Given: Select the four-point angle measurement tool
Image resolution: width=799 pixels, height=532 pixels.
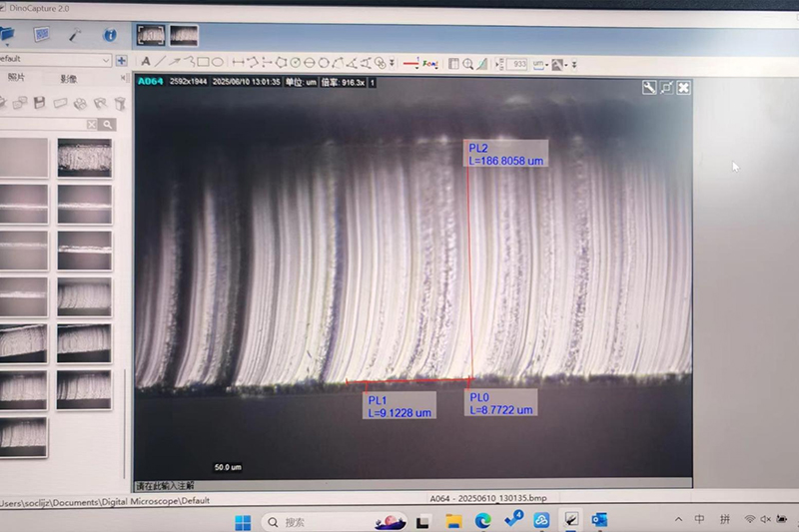Looking at the screenshot, I should (366, 63).
